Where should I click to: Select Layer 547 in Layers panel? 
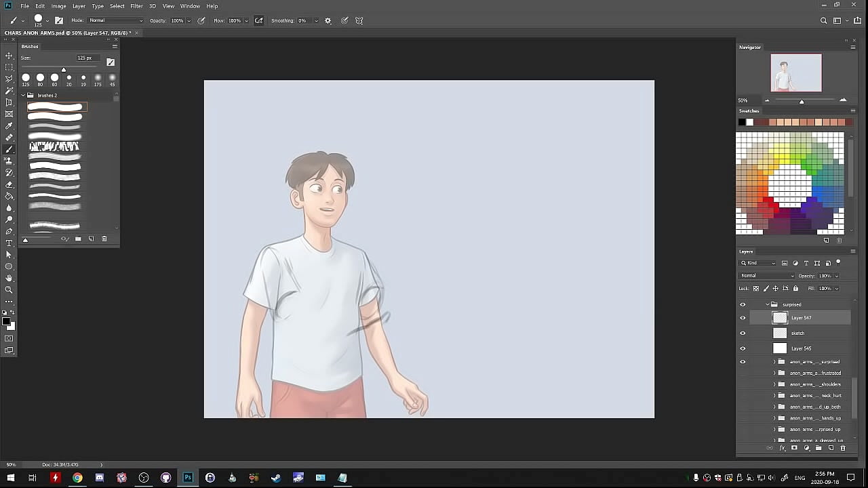coord(802,318)
